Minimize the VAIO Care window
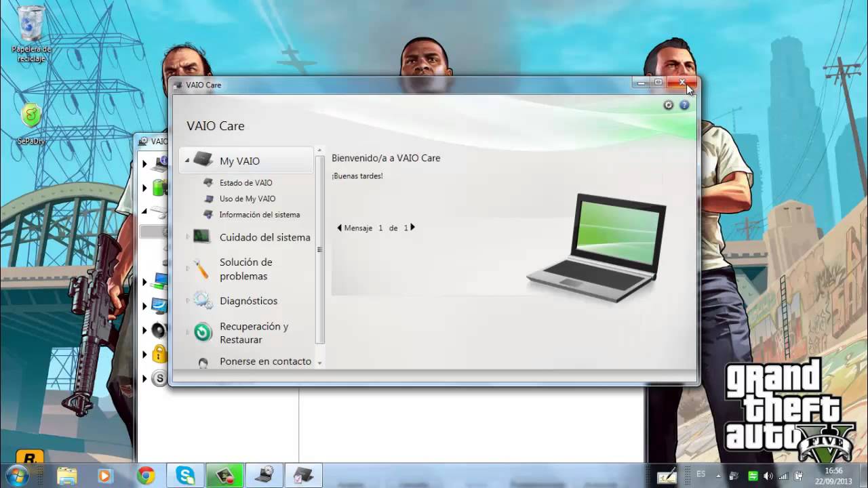Viewport: 868px width, 488px height. click(641, 83)
